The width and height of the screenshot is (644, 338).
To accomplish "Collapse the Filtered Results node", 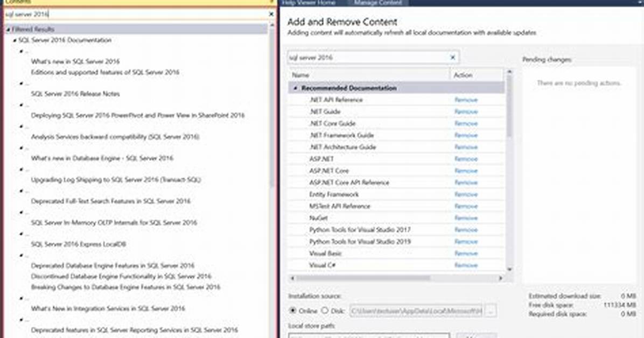I will (8, 30).
